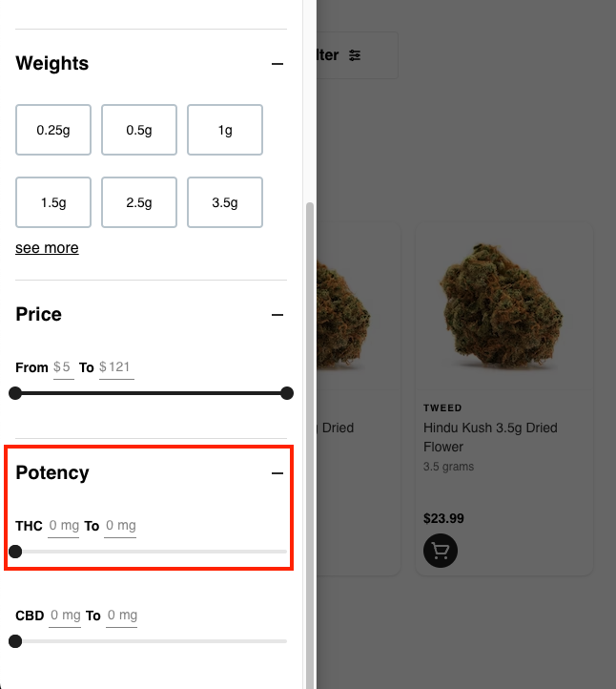Screen dimensions: 616x689
Task: Click the Price To input field
Action: (115, 367)
